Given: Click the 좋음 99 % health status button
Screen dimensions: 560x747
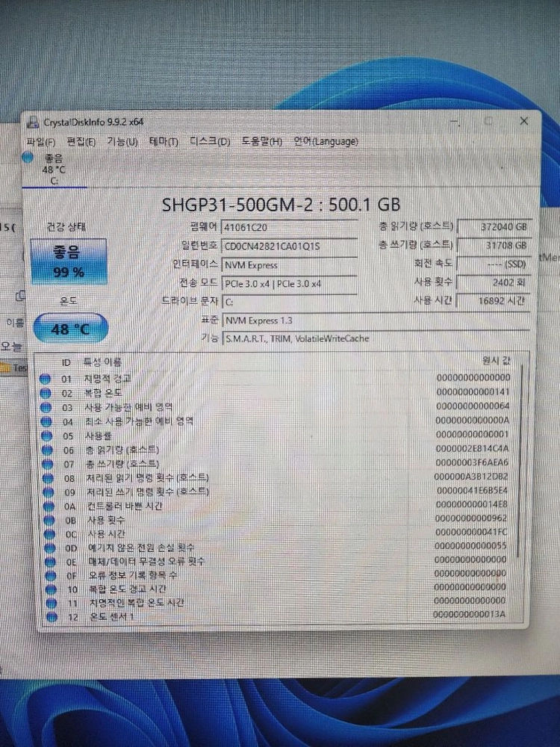Looking at the screenshot, I should click(x=69, y=261).
